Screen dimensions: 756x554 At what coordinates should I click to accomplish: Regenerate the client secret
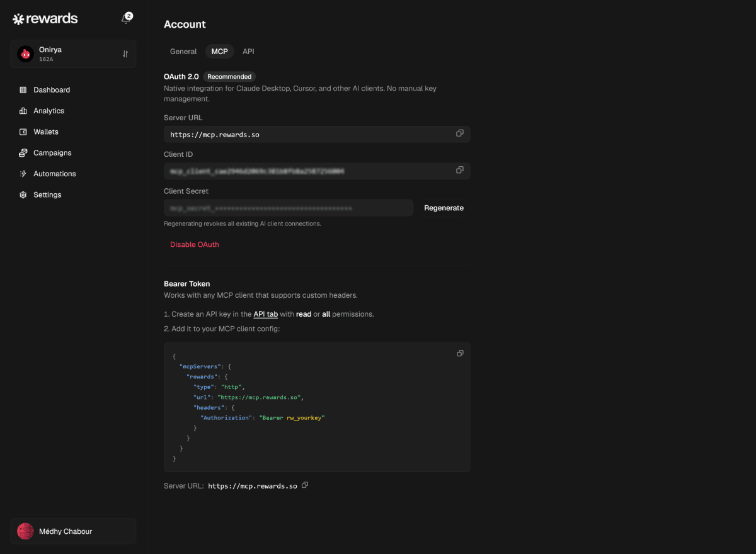444,208
